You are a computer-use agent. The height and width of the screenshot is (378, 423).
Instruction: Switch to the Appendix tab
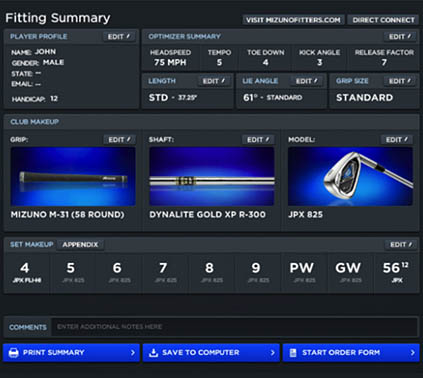pos(80,245)
